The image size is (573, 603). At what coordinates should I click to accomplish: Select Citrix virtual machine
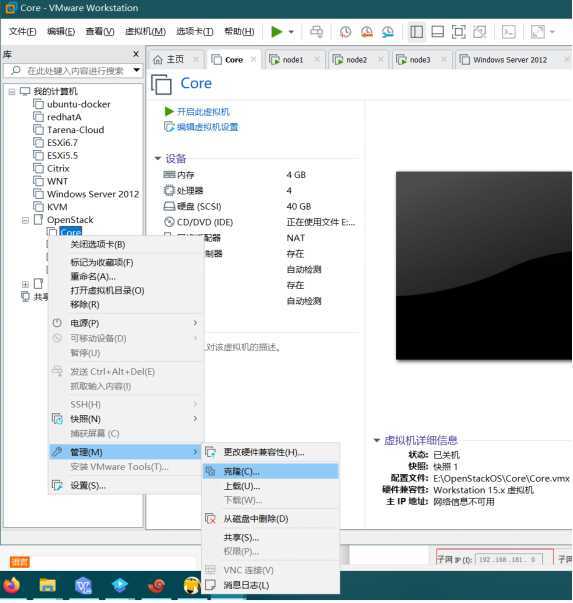pos(58,168)
